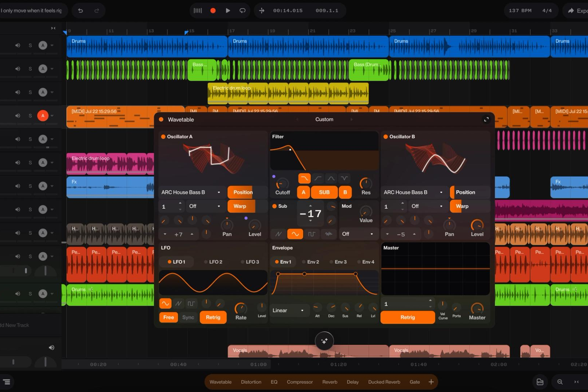Go to the next Wavetable preset
Viewport: 588px width, 392px height.
click(x=351, y=119)
